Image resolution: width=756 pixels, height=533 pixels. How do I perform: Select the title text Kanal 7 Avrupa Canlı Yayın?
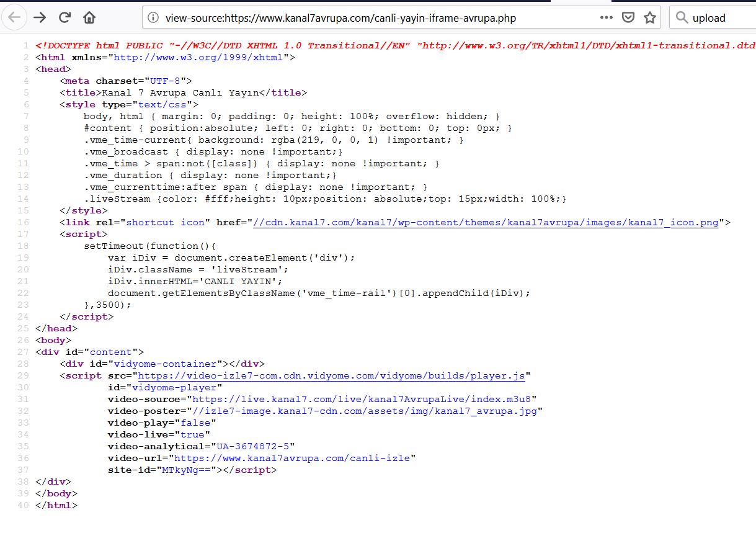180,92
